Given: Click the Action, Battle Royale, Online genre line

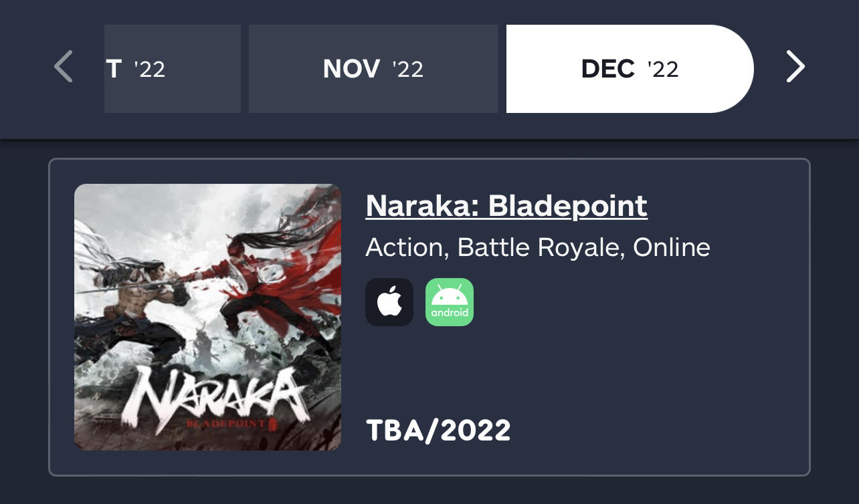Looking at the screenshot, I should 537,247.
